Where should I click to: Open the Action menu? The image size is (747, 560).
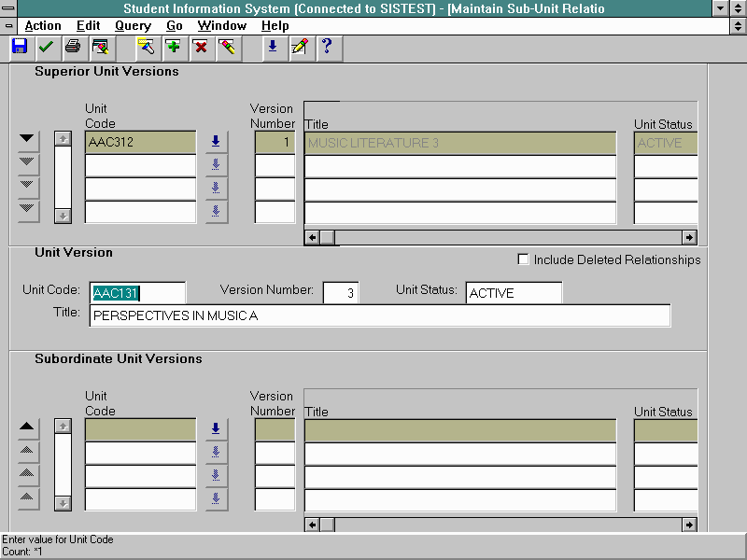[43, 26]
